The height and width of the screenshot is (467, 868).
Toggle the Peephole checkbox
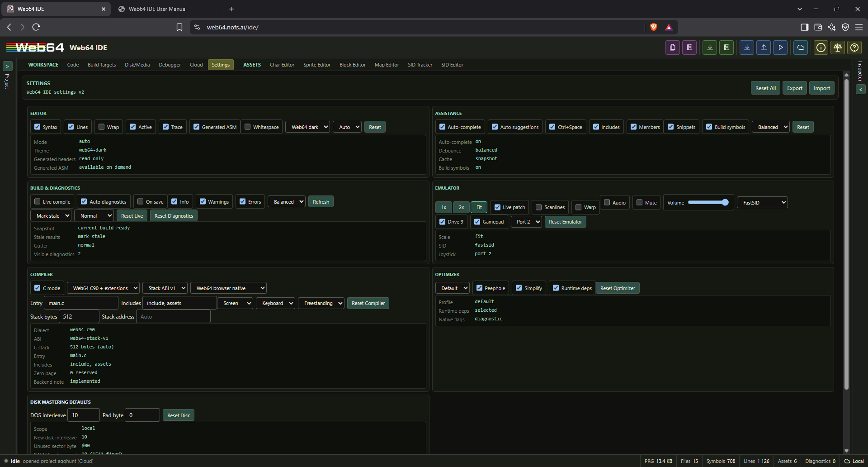click(480, 288)
